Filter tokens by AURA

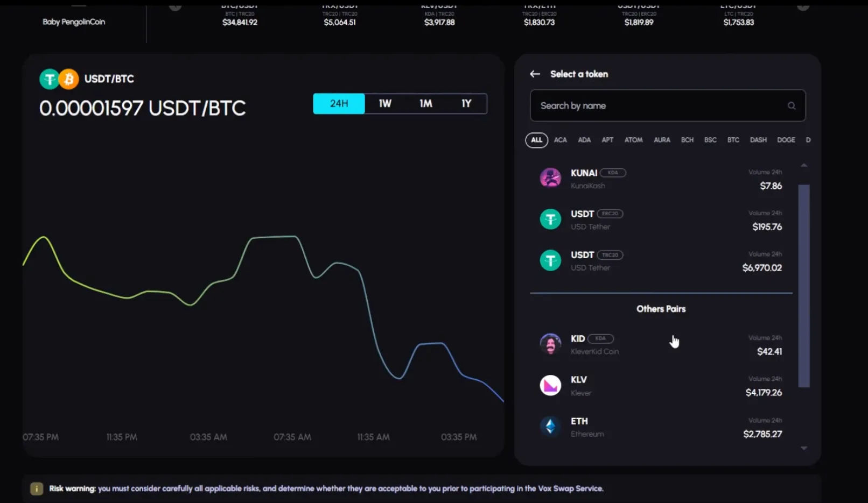(662, 140)
